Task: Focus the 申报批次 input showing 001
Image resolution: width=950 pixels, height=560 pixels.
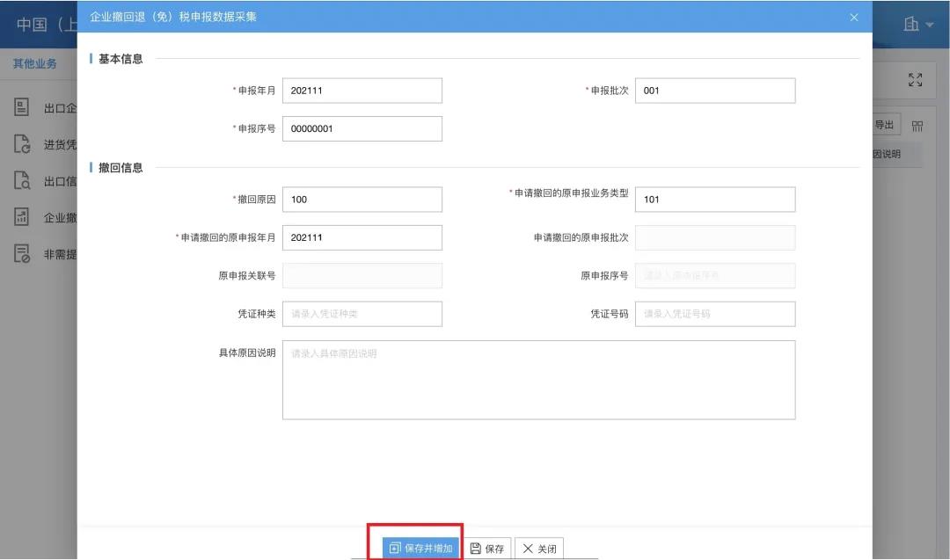Action: 714,90
